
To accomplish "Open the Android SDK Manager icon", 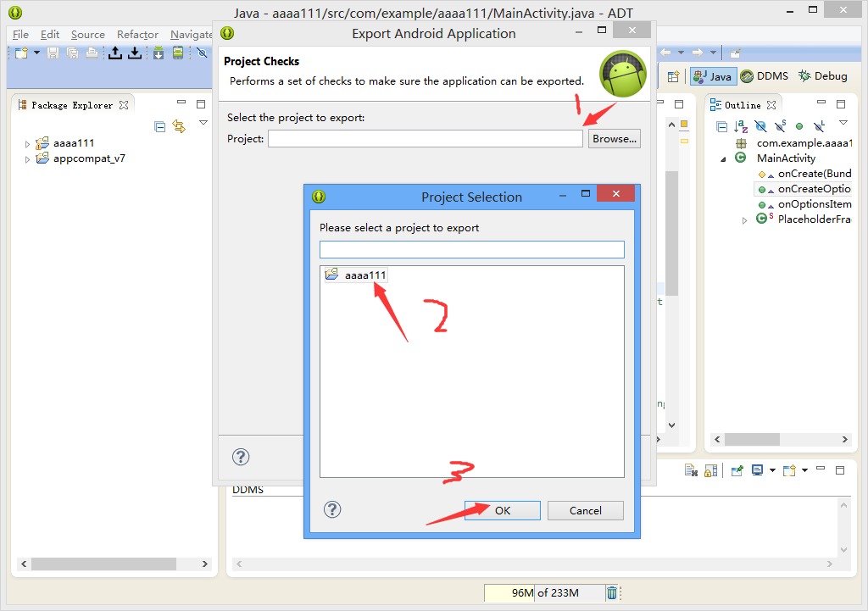I will 159,53.
